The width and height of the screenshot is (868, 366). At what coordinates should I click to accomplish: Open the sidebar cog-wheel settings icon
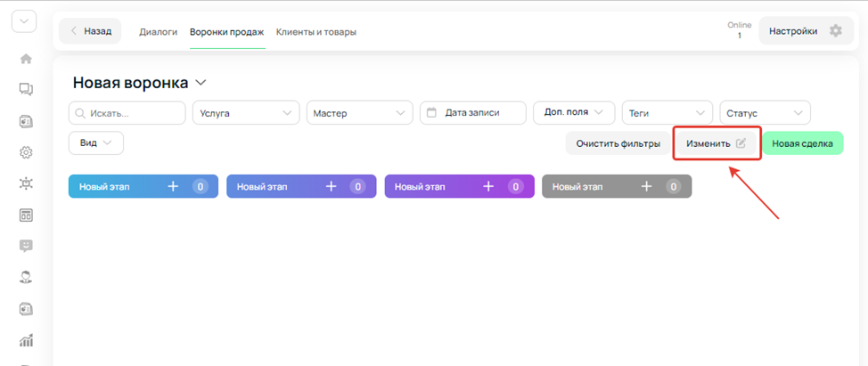click(26, 152)
